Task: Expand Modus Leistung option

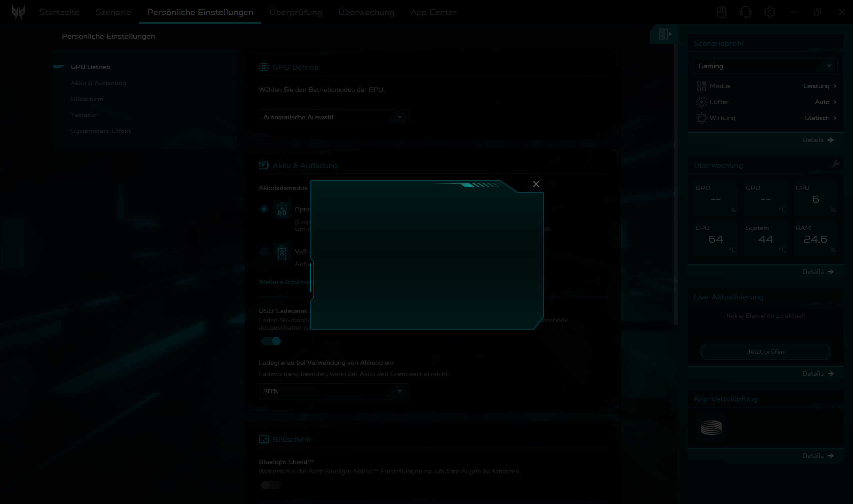Action: click(x=819, y=86)
